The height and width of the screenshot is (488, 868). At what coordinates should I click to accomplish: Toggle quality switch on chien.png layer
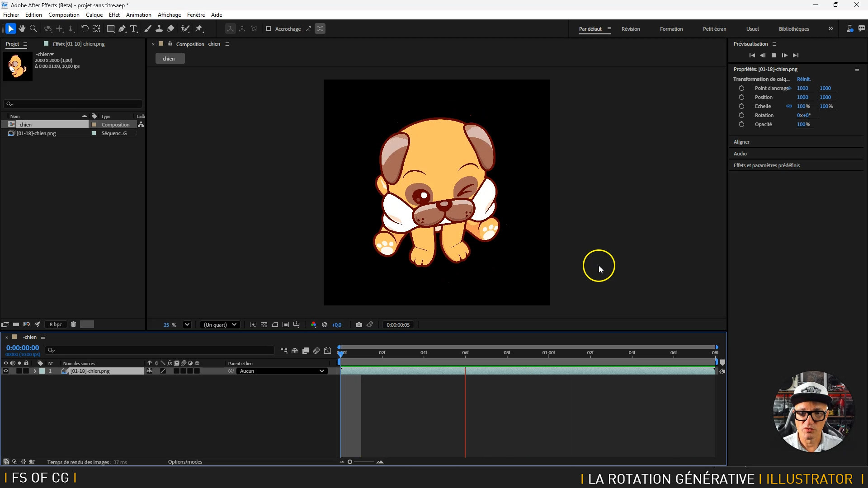(x=163, y=371)
